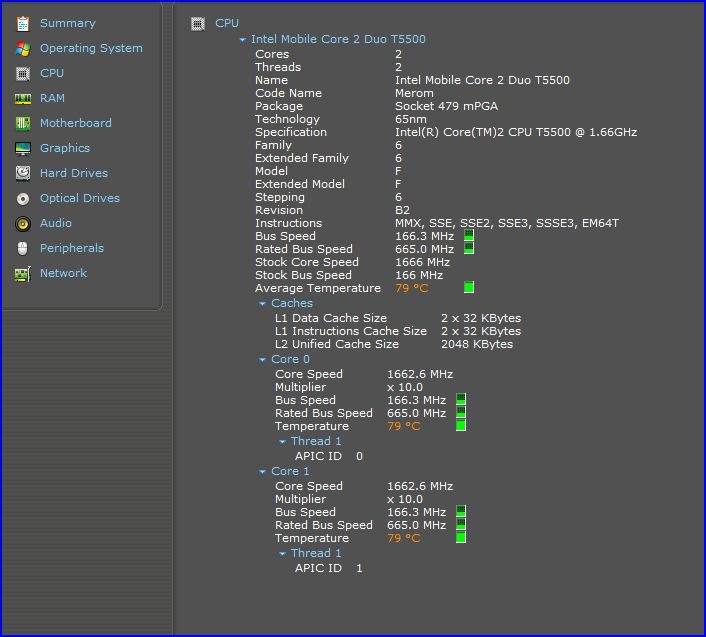Click the Instructions value MMX, SSE list

point(507,223)
